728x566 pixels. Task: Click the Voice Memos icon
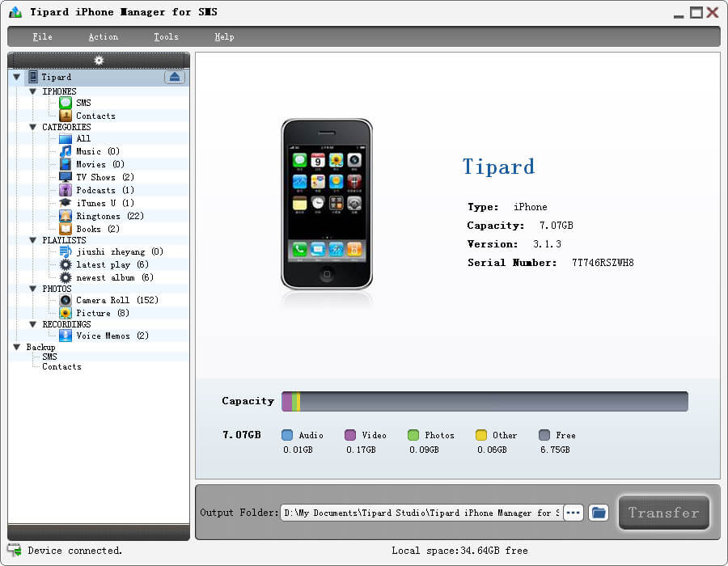tap(66, 336)
